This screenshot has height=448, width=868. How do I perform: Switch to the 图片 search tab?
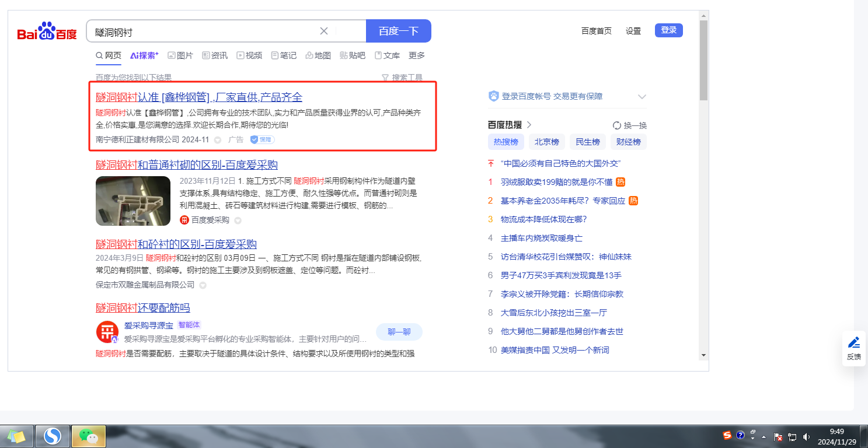click(180, 55)
